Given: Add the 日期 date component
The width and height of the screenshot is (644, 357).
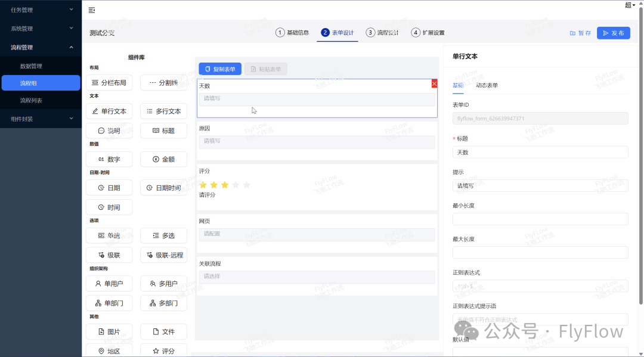Looking at the screenshot, I should pyautogui.click(x=109, y=188).
